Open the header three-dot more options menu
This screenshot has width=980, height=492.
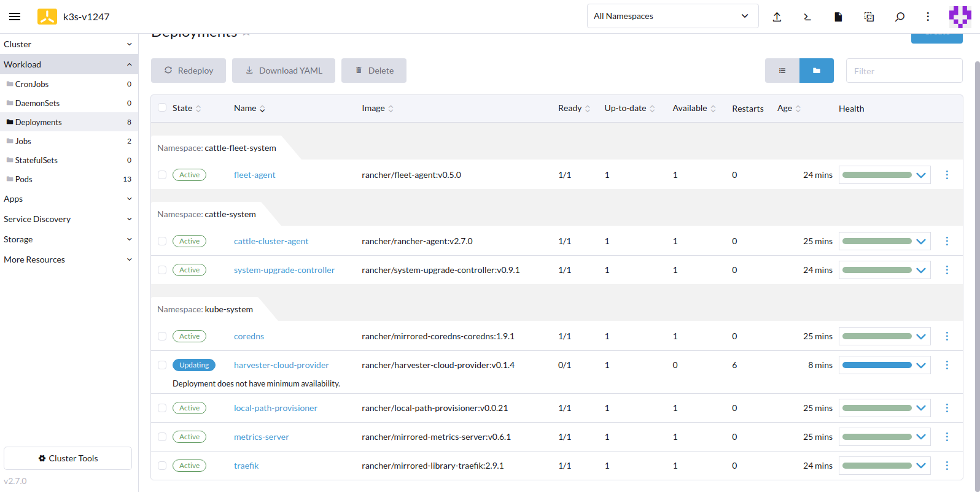pos(928,17)
